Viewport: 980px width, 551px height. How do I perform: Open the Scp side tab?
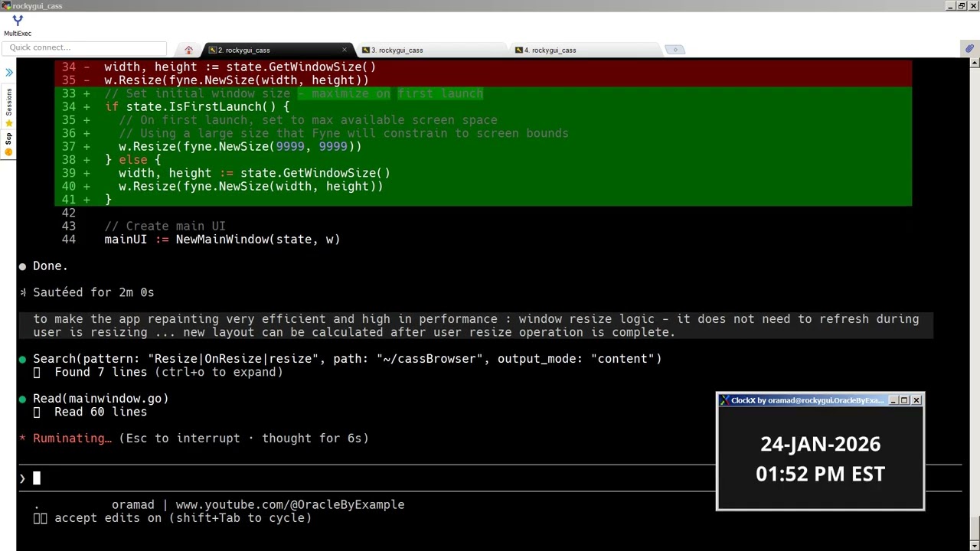coord(8,138)
